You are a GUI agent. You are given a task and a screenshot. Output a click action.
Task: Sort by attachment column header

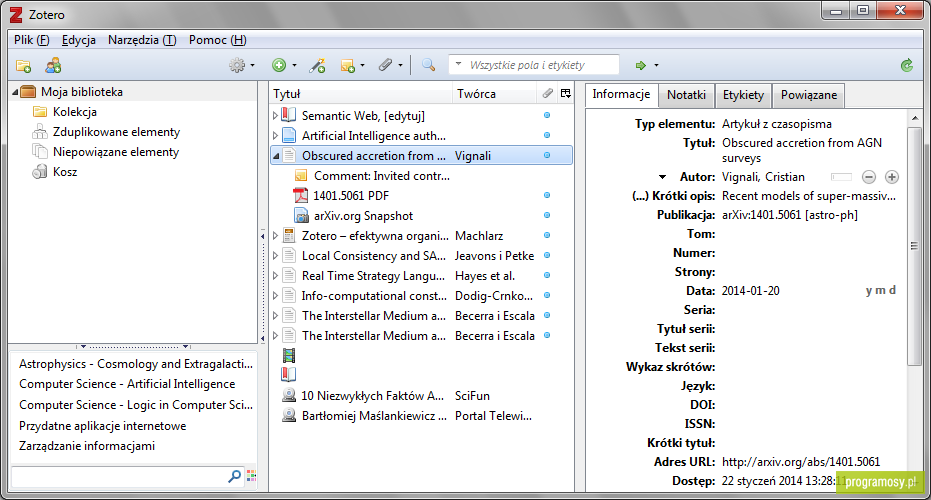click(547, 93)
